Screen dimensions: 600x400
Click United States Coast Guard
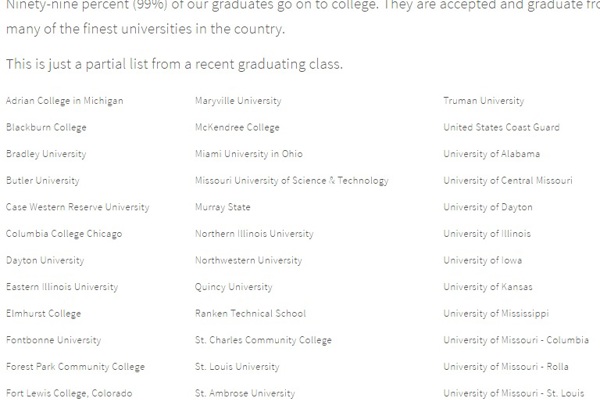501,128
